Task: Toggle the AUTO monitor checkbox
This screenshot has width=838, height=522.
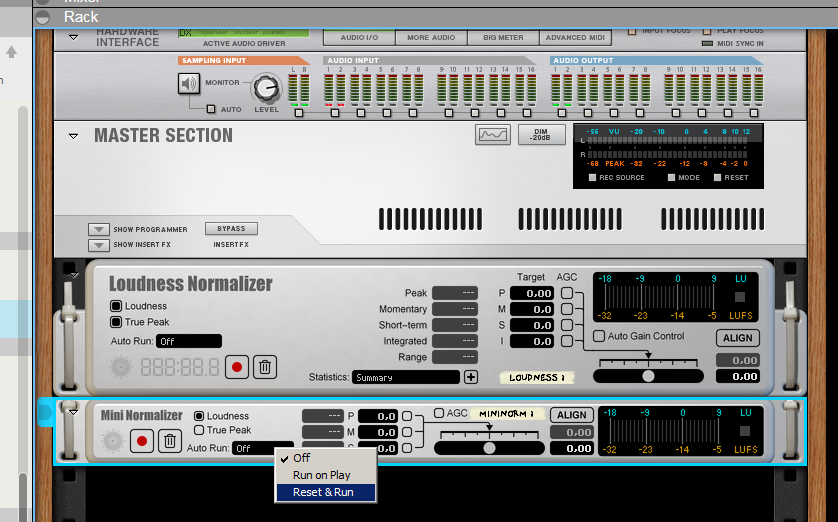Action: (x=211, y=109)
